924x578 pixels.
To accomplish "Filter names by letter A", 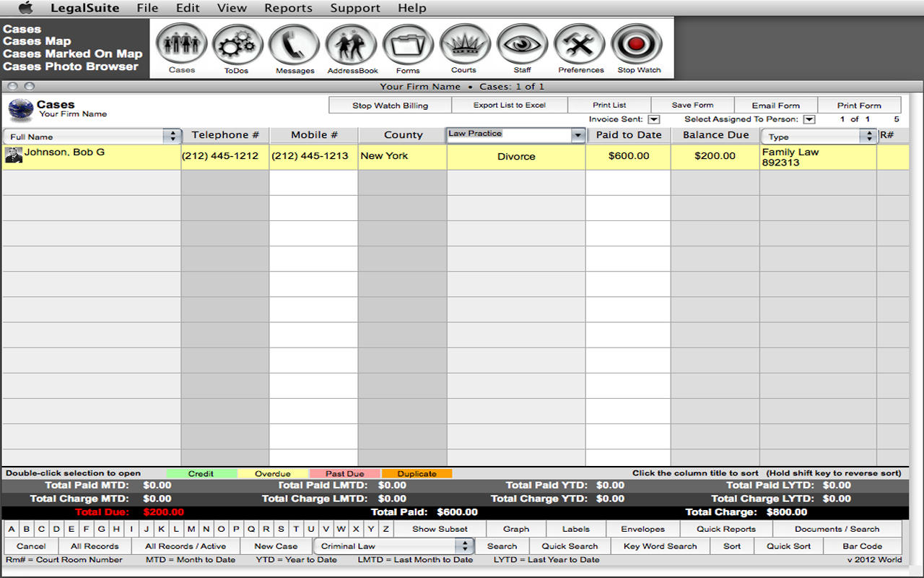I will [x=12, y=529].
